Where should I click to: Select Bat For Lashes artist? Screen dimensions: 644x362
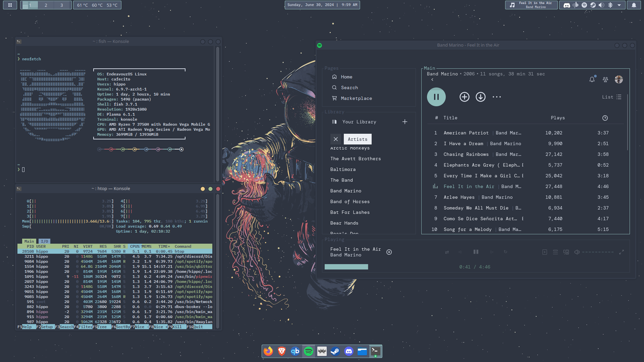pos(350,212)
